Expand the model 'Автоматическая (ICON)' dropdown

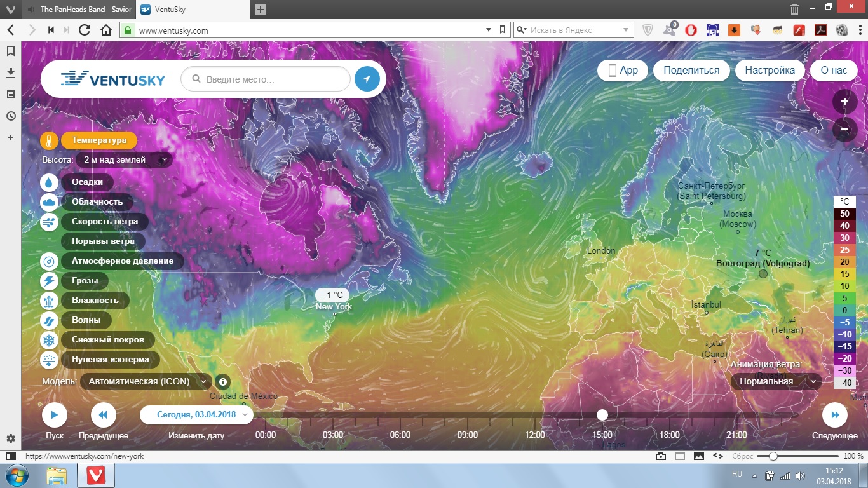point(146,382)
